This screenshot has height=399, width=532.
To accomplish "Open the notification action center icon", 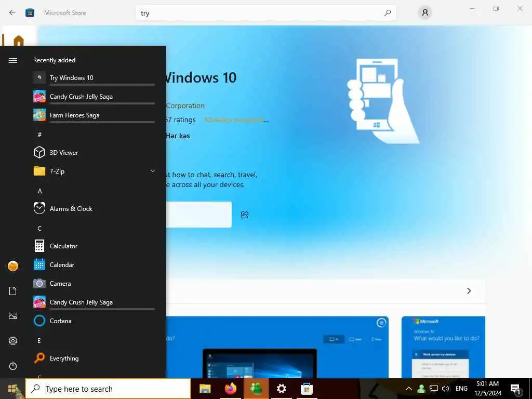I will (x=515, y=389).
